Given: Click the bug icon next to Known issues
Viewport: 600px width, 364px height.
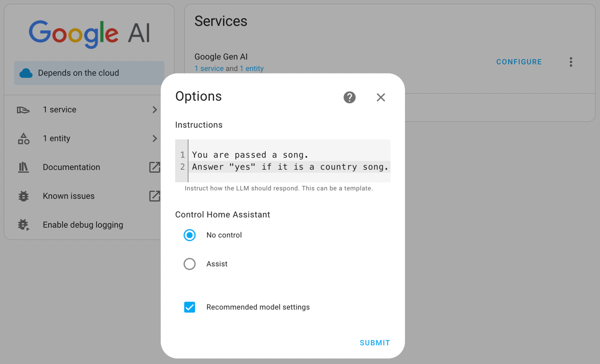Looking at the screenshot, I should [x=23, y=196].
